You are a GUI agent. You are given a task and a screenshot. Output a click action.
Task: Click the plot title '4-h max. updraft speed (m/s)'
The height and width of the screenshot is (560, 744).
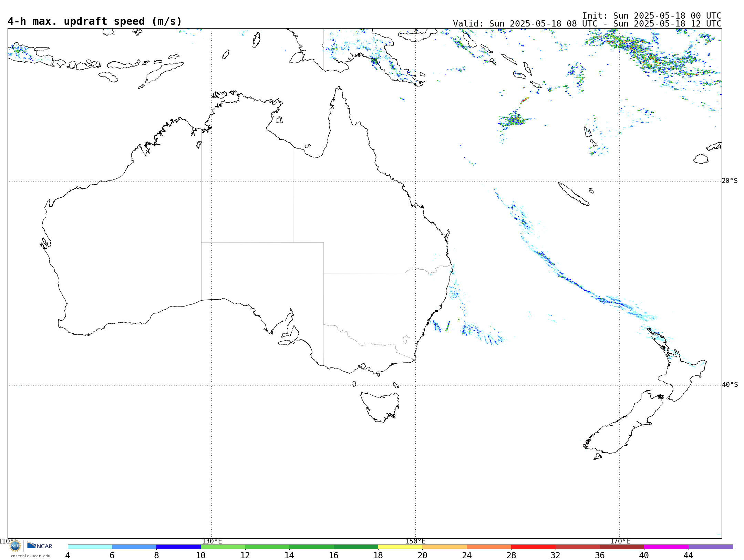95,21
